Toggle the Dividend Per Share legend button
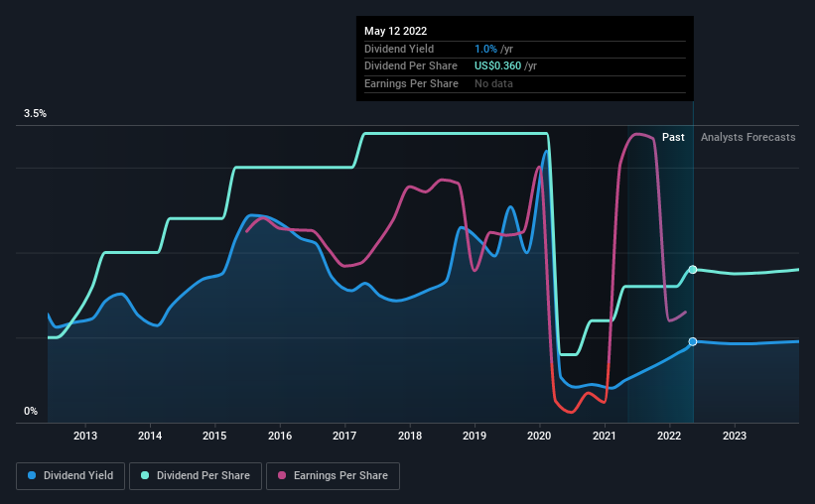Image resolution: width=815 pixels, height=504 pixels. pos(196,476)
